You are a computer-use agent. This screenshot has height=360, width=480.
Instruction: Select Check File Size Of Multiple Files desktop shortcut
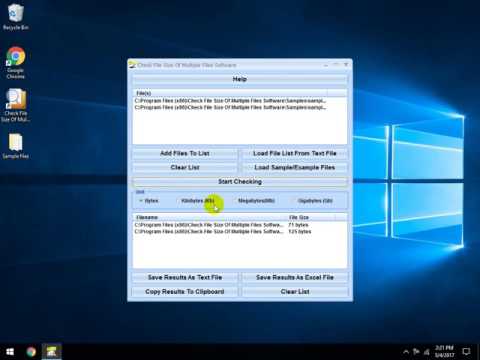(x=15, y=105)
